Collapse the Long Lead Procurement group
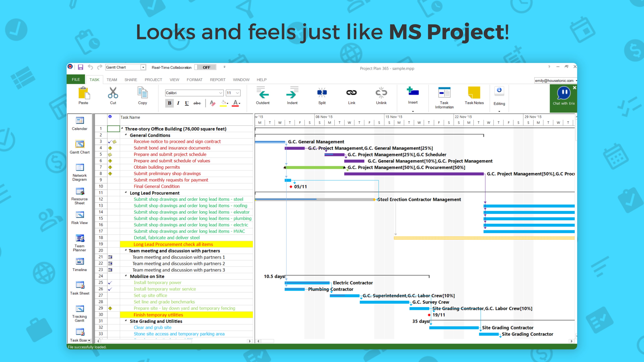644x362 pixels. pos(126,193)
